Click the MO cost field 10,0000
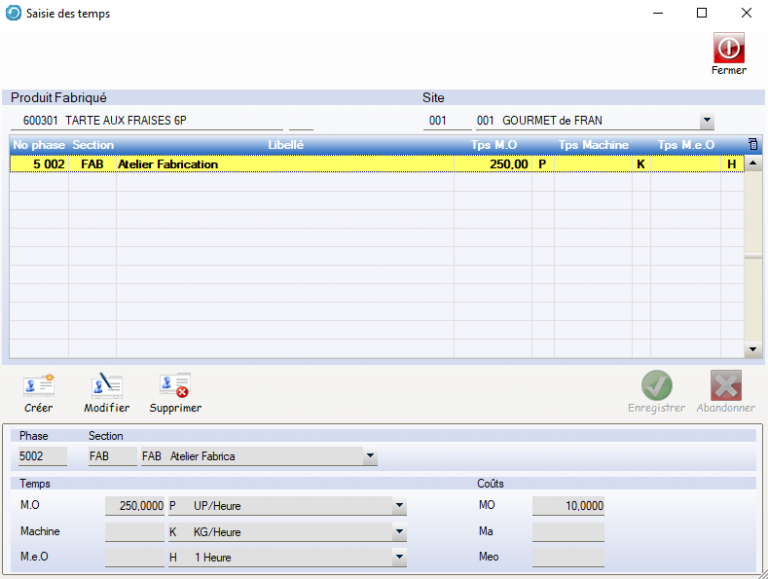The height and width of the screenshot is (579, 768). pos(568,507)
